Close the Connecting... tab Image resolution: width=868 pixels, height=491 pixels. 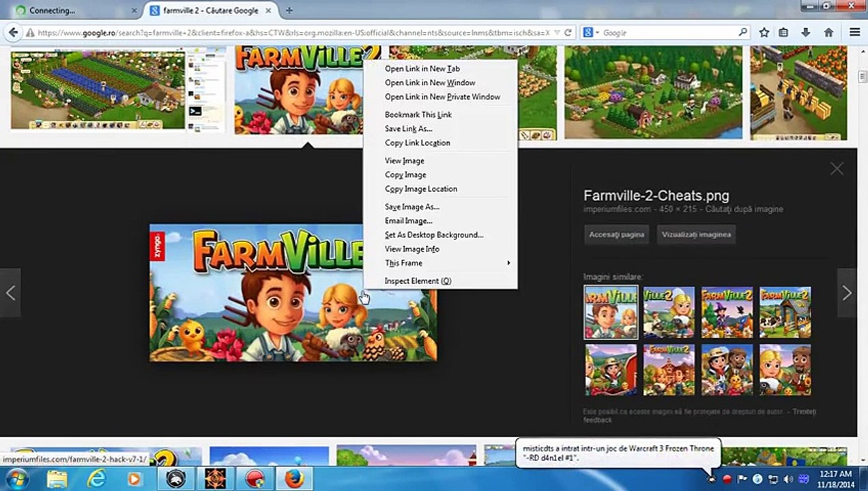coord(134,11)
